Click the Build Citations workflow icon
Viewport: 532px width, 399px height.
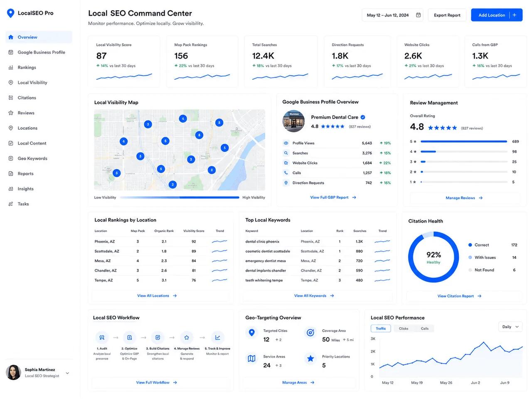point(158,337)
